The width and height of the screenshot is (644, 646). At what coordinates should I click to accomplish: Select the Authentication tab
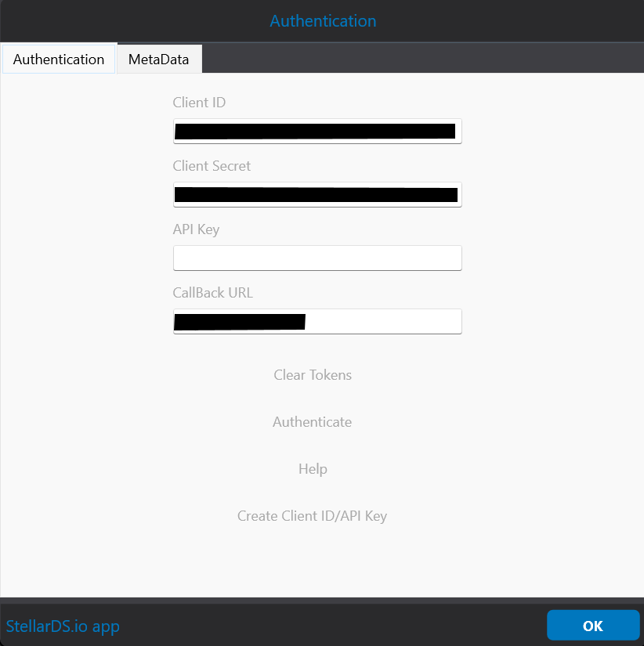coord(59,60)
